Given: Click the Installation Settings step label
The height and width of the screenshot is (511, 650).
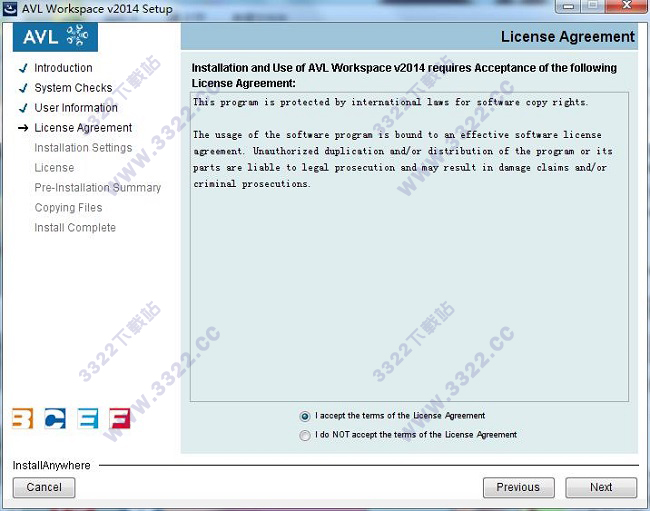Looking at the screenshot, I should (83, 148).
